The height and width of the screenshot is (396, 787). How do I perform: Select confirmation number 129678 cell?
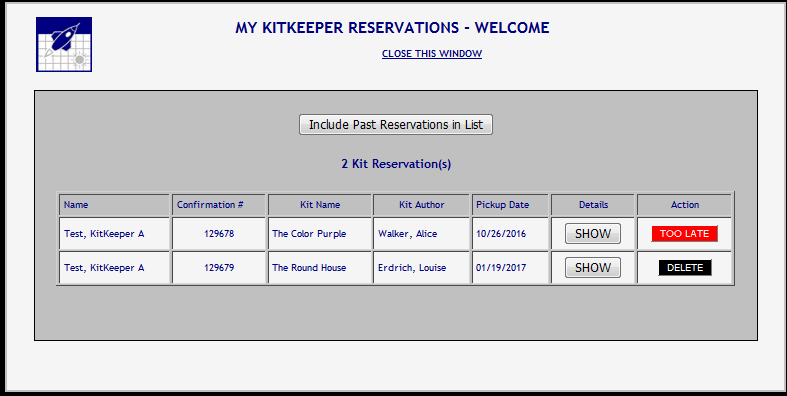pos(218,233)
